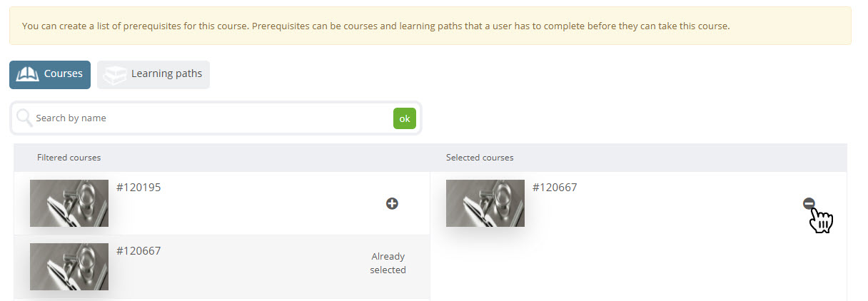Click the #120667 thumbnail in Filtered courses
Image resolution: width=868 pixels, height=301 pixels.
69,267
